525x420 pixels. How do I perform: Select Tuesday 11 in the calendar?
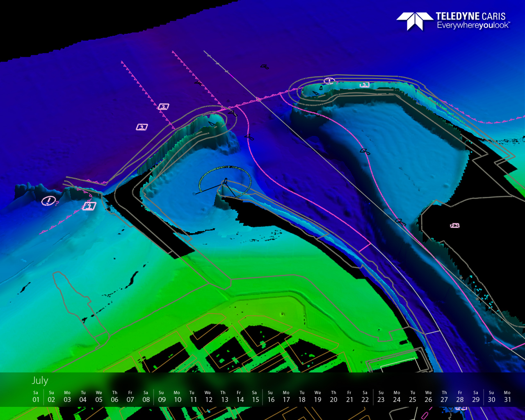(193, 397)
